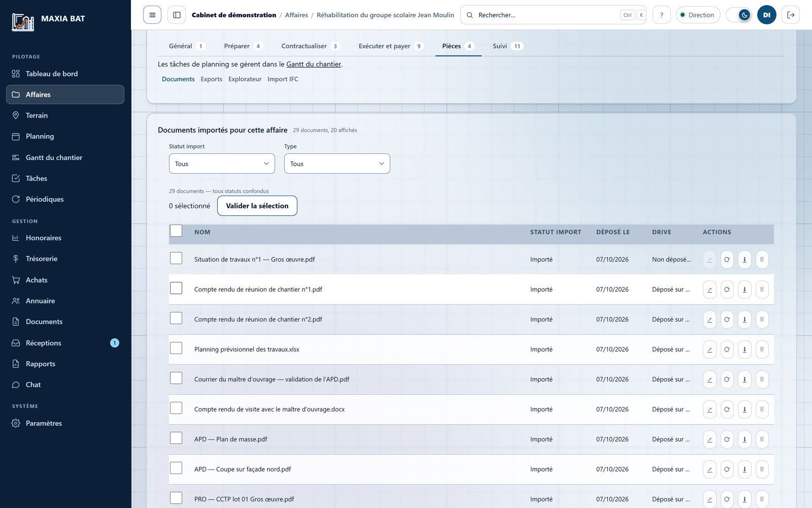
Task: Click Valider la sélection button
Action: [x=257, y=206]
